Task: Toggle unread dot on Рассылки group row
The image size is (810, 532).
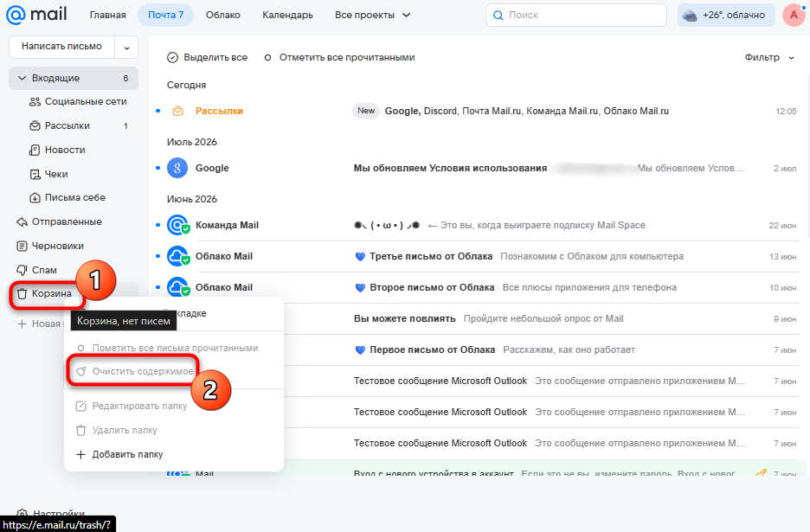Action: pos(158,111)
